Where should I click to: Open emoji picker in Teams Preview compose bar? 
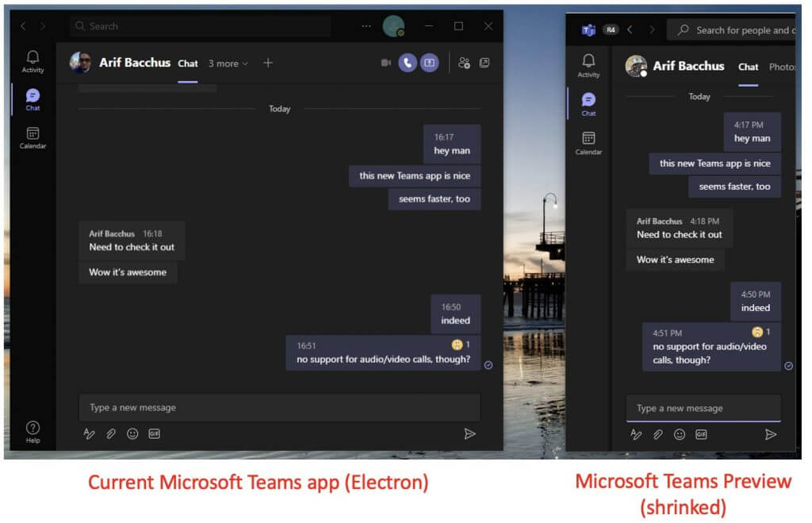pyautogui.click(x=680, y=434)
